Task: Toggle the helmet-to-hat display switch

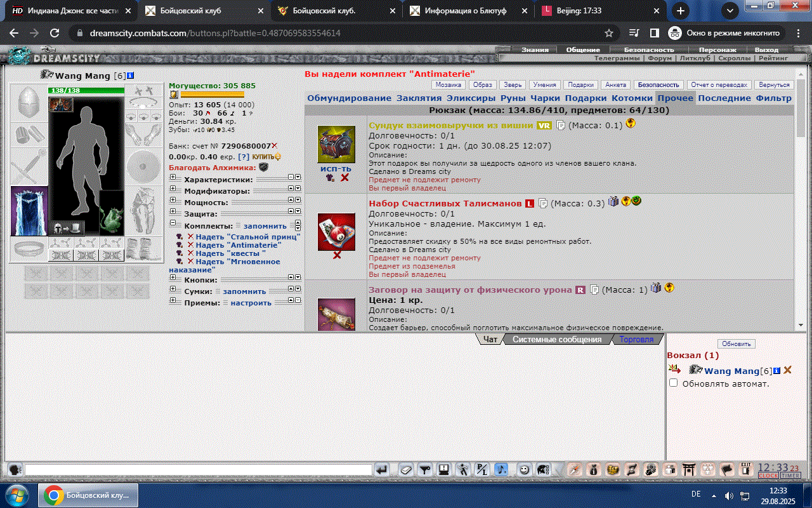Action: (68, 228)
